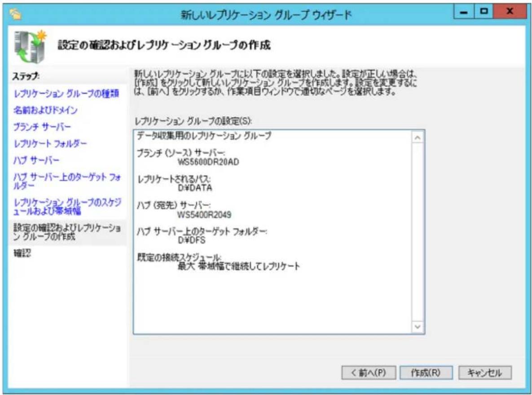This screenshot has width=532, height=395.
Task: Go to step レプリケーション グループの種類
Action: point(66,93)
